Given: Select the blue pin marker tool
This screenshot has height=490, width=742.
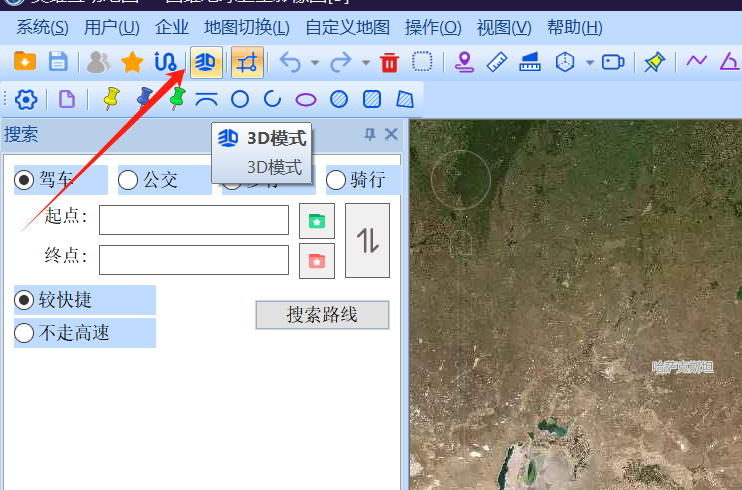Looking at the screenshot, I should 144,99.
